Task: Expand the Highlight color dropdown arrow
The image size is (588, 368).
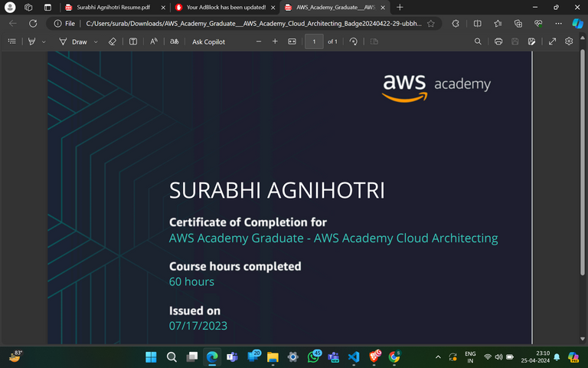Action: 44,41
